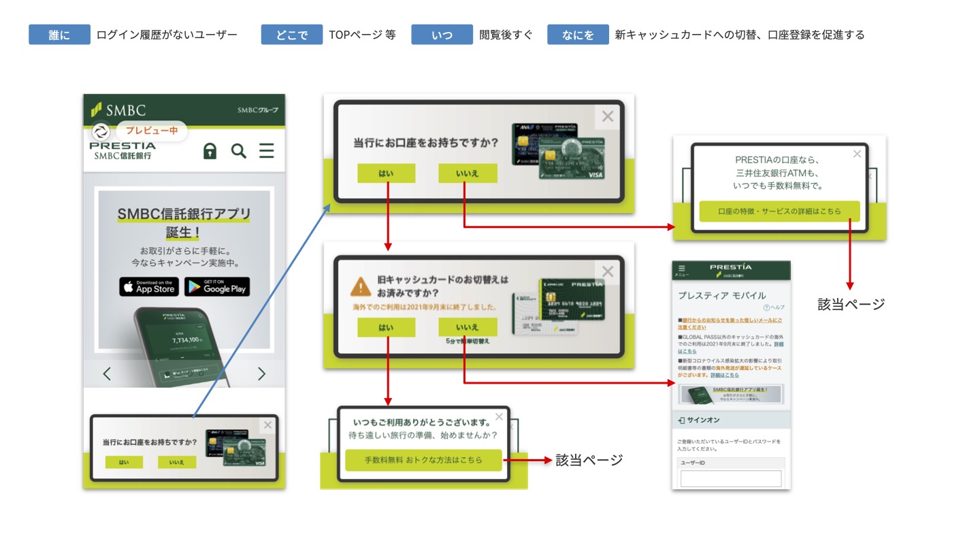Click the SMBC信託銀行アプリ誕生！ heading on the phone

[184, 222]
